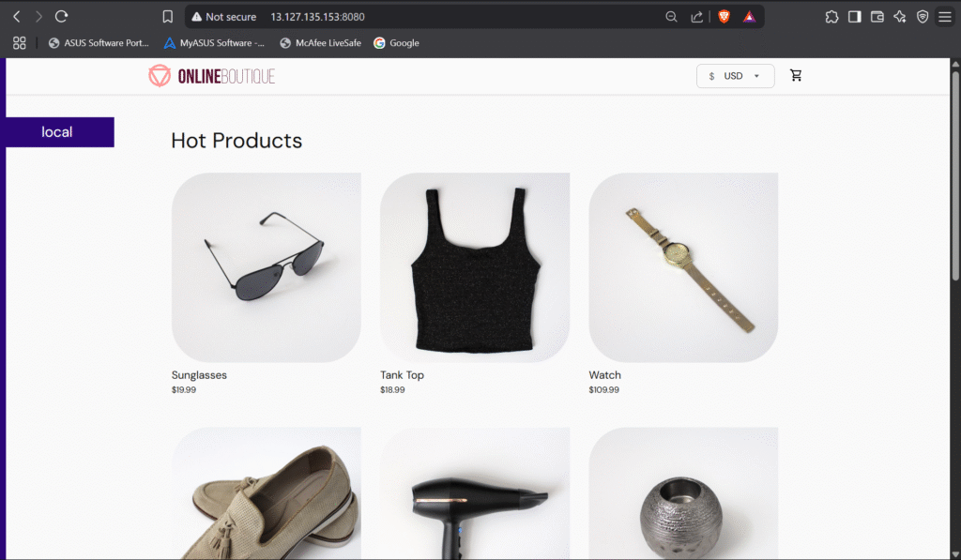Open the bookmarks apps grid icon
The height and width of the screenshot is (560, 961).
click(20, 43)
